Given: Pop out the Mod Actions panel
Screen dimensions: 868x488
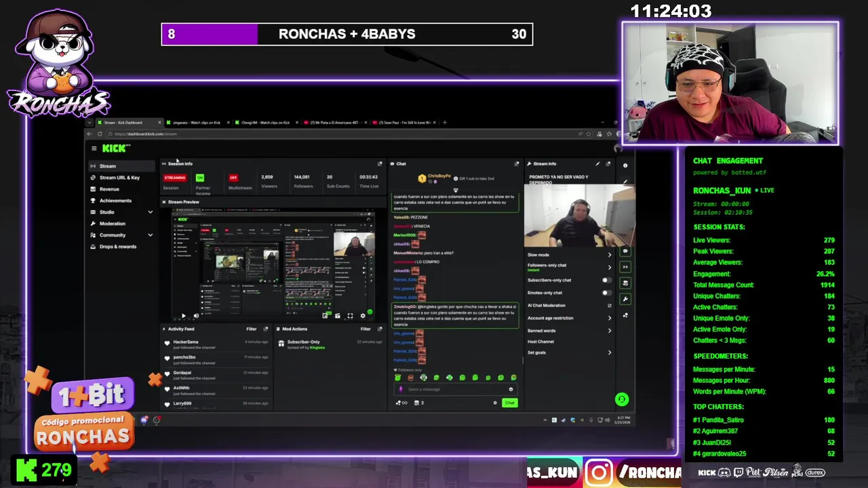Looking at the screenshot, I should [380, 329].
